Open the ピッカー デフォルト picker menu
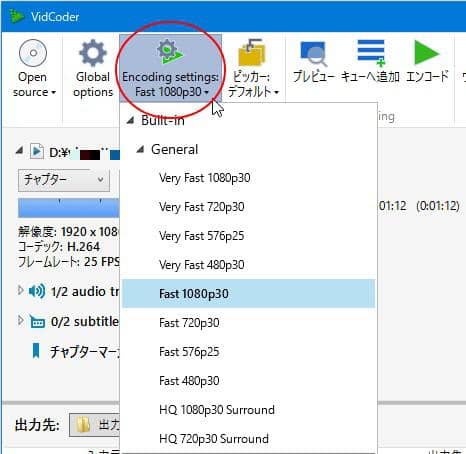Image resolution: width=466 pixels, height=454 pixels. click(x=253, y=68)
